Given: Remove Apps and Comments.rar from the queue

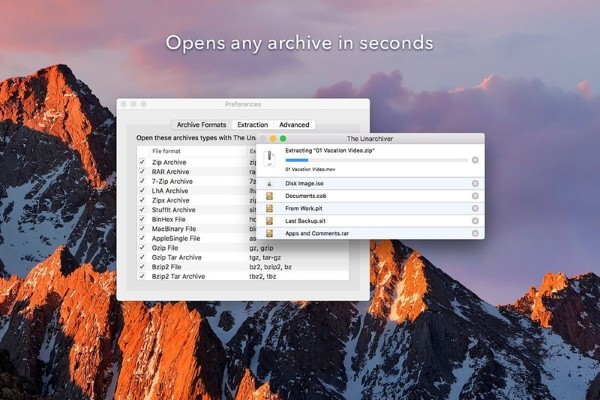Looking at the screenshot, I should (475, 232).
